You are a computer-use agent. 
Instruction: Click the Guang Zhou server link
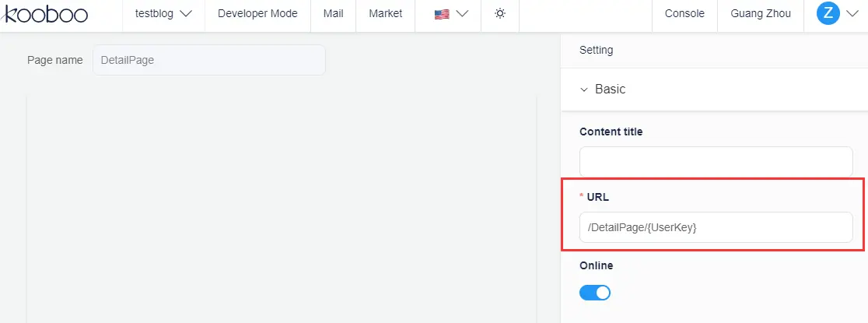pyautogui.click(x=761, y=13)
